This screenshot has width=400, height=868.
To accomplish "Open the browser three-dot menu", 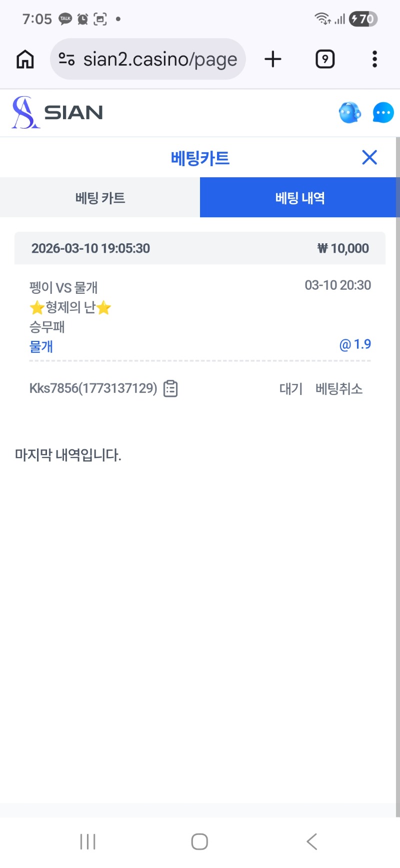I will 374,60.
